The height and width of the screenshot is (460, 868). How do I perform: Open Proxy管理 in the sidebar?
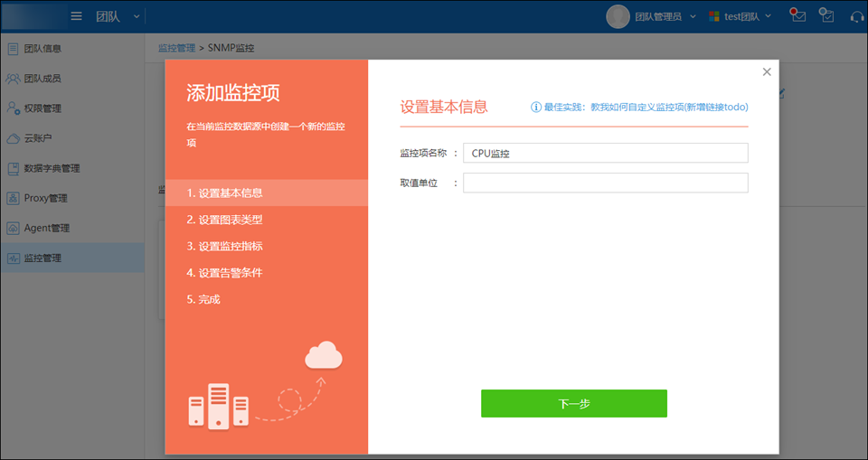[x=72, y=198]
